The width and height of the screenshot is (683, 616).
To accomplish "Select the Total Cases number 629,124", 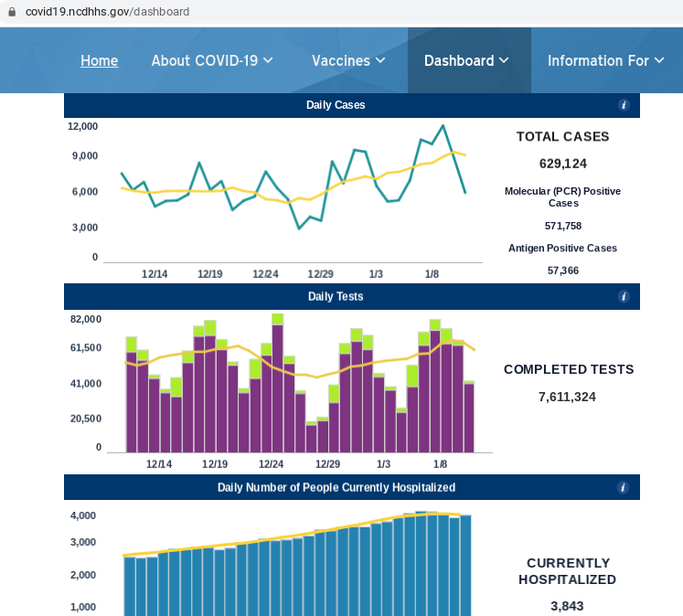I will 562,164.
